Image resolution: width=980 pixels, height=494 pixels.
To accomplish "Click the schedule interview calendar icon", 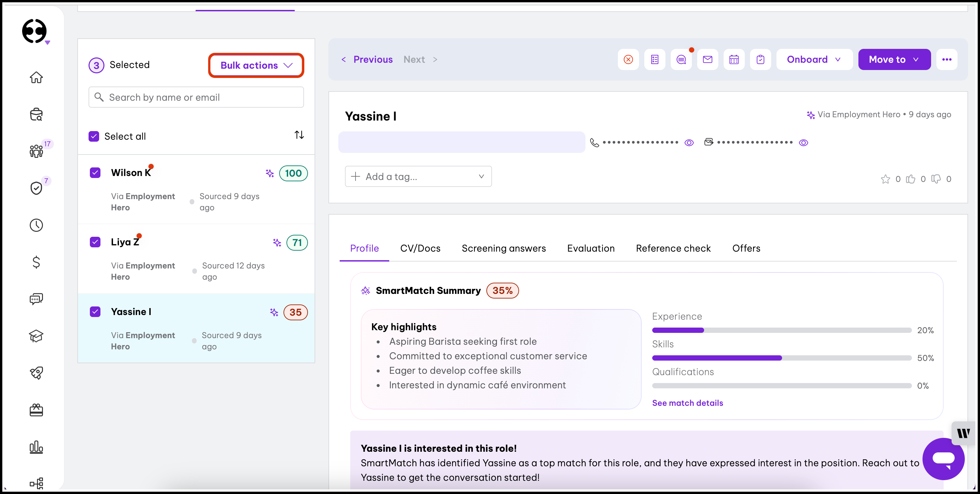I will point(734,59).
